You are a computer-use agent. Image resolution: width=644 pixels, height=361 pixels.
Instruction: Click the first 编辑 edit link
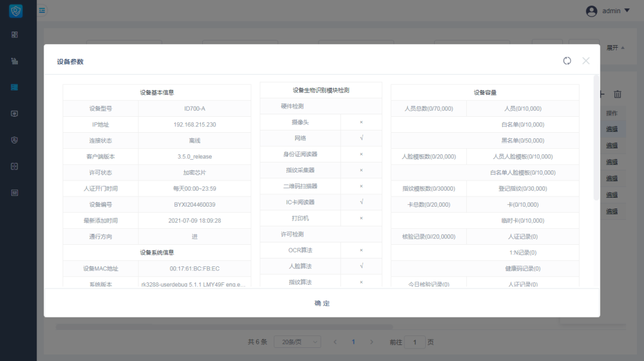click(613, 129)
